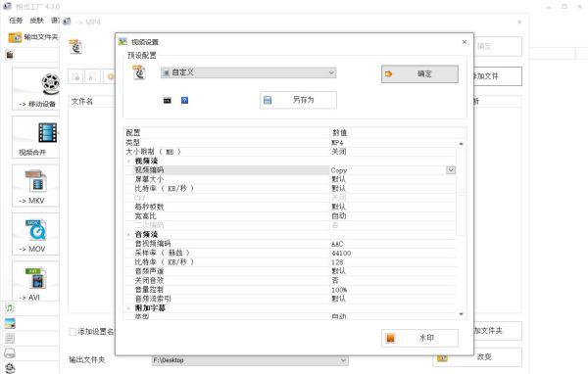Image resolution: width=588 pixels, height=374 pixels.
Task: Open the 皮肤 menu in main window
Action: (37, 21)
